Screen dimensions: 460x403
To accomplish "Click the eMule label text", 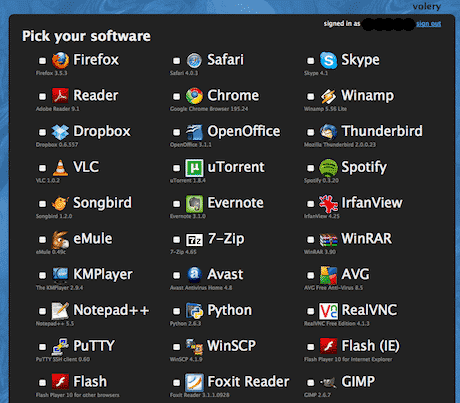I will click(93, 239).
